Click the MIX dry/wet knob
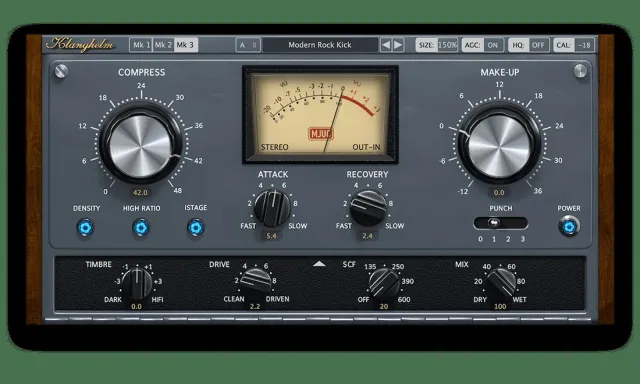The height and width of the screenshot is (384, 640). (500, 282)
